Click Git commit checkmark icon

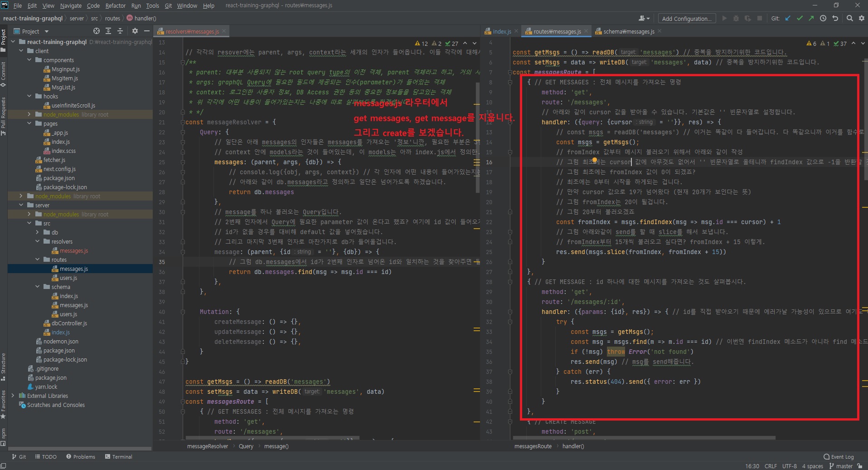[x=800, y=19]
